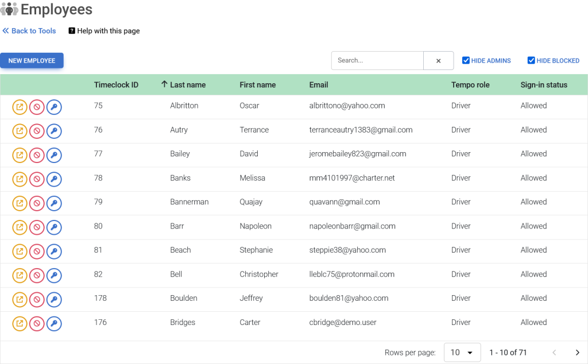
Task: Expand the Rows per page dropdown
Action: click(x=462, y=353)
